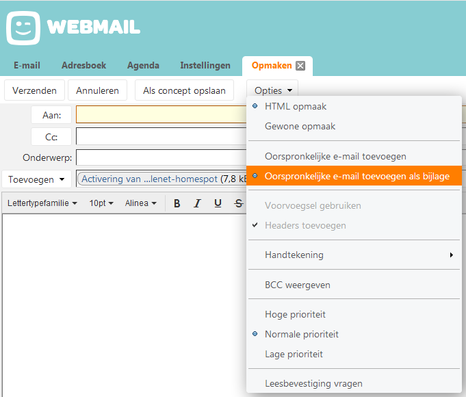Switch to the E-mail tab
Screen dimensions: 466x397
27,65
